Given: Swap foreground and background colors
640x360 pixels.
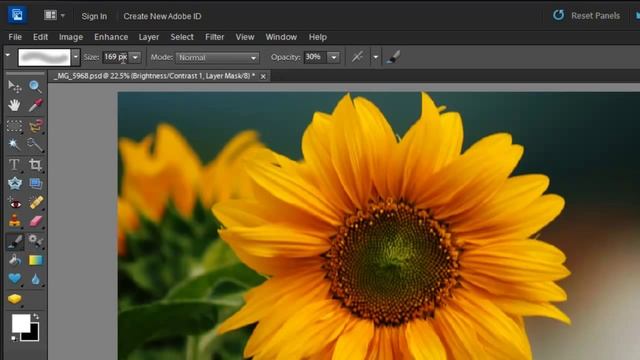Looking at the screenshot, I should point(36,316).
